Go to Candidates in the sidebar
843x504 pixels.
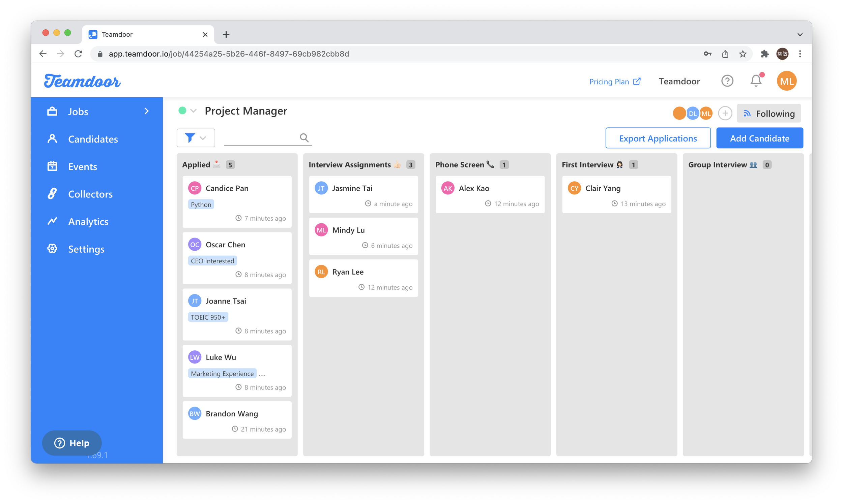tap(93, 139)
